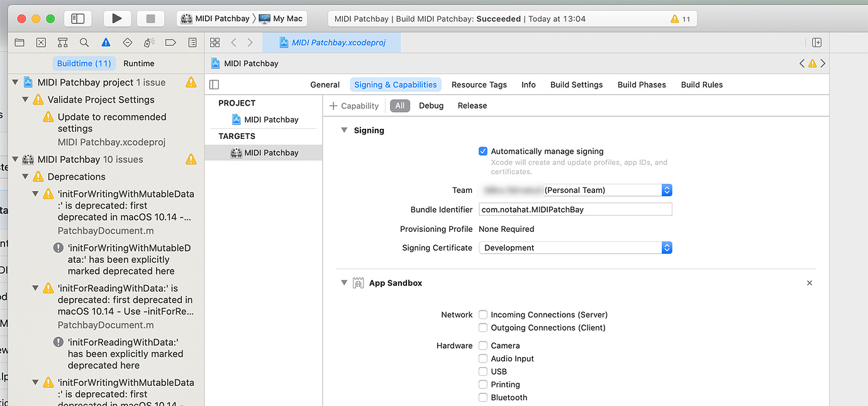Open the Source Control navigator
The image size is (868, 406).
coord(41,43)
